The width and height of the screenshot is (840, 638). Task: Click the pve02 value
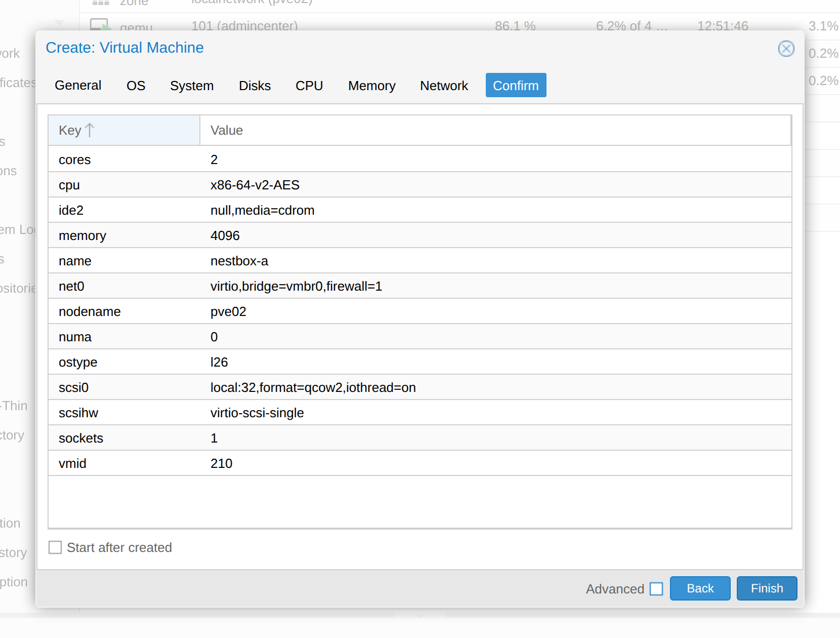228,311
